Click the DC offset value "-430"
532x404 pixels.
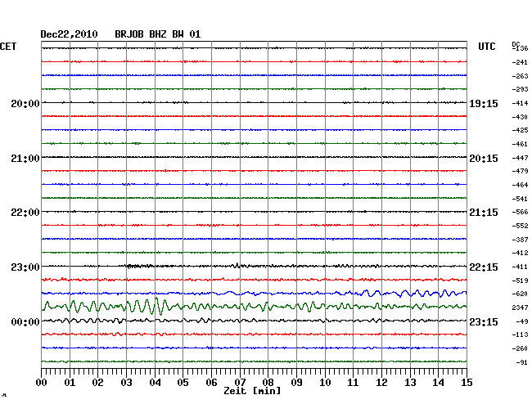pyautogui.click(x=520, y=117)
